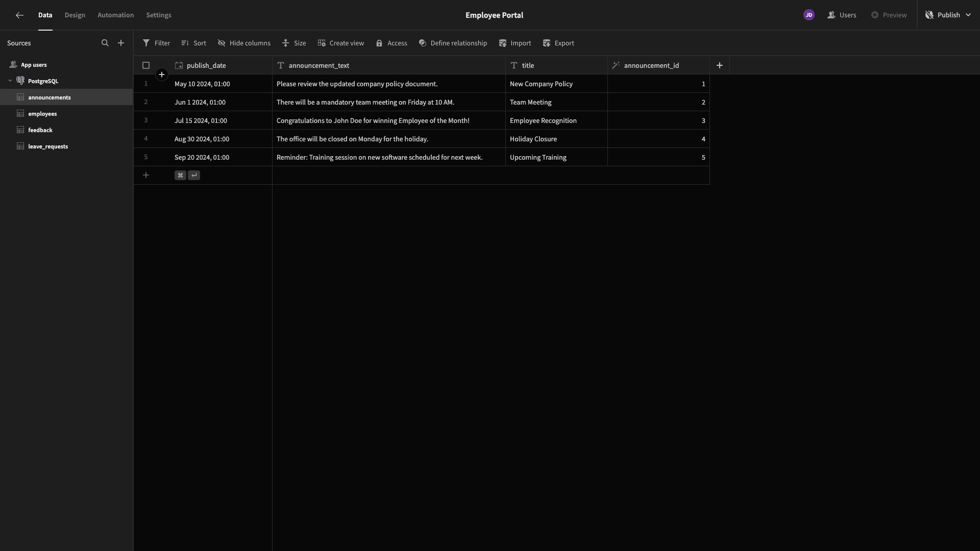Open the Sort options
Viewport: 980px width, 551px height.
coord(193,43)
